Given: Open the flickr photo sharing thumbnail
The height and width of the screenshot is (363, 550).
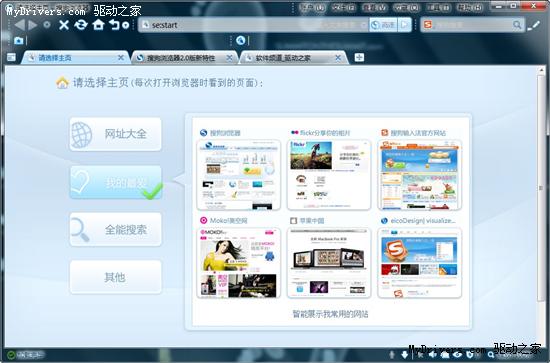Looking at the screenshot, I should coord(329,175).
